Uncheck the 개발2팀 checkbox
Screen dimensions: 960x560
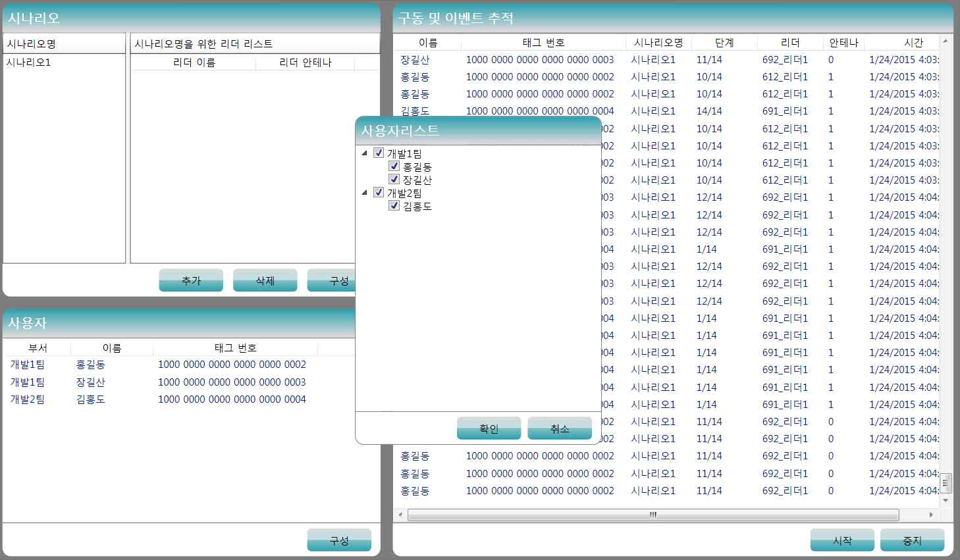tap(379, 192)
